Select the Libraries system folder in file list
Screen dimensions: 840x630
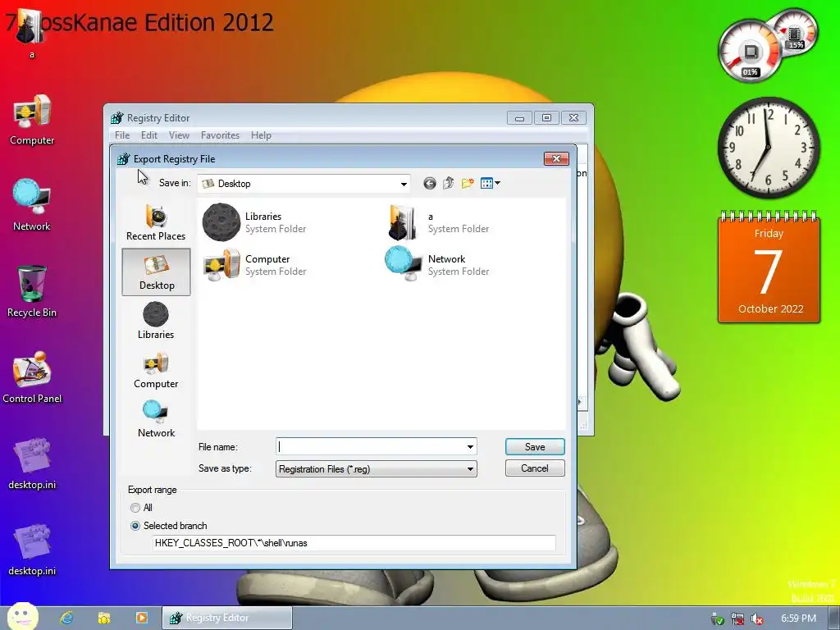tap(254, 222)
